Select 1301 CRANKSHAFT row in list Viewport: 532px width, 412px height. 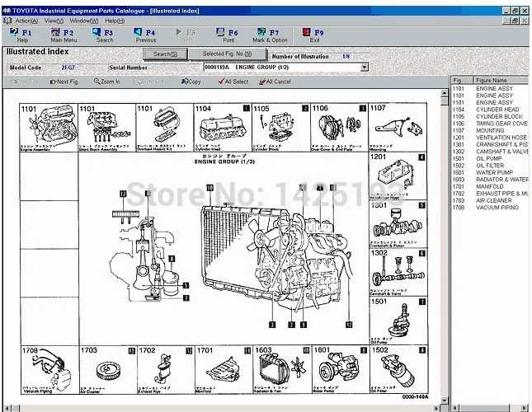point(490,144)
